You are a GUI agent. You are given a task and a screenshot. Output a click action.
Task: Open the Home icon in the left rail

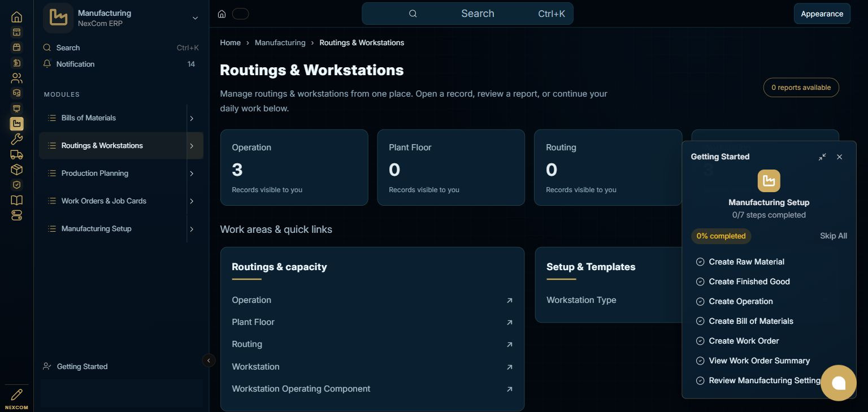pos(16,17)
